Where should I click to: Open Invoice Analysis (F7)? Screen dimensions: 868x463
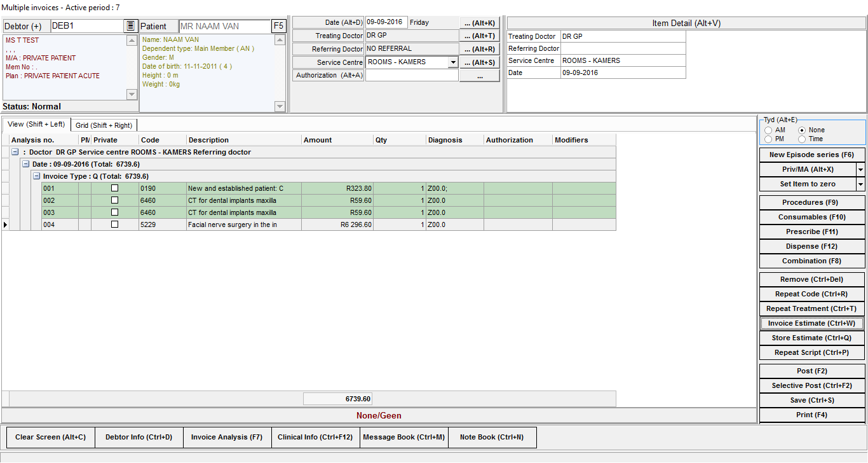coord(227,438)
